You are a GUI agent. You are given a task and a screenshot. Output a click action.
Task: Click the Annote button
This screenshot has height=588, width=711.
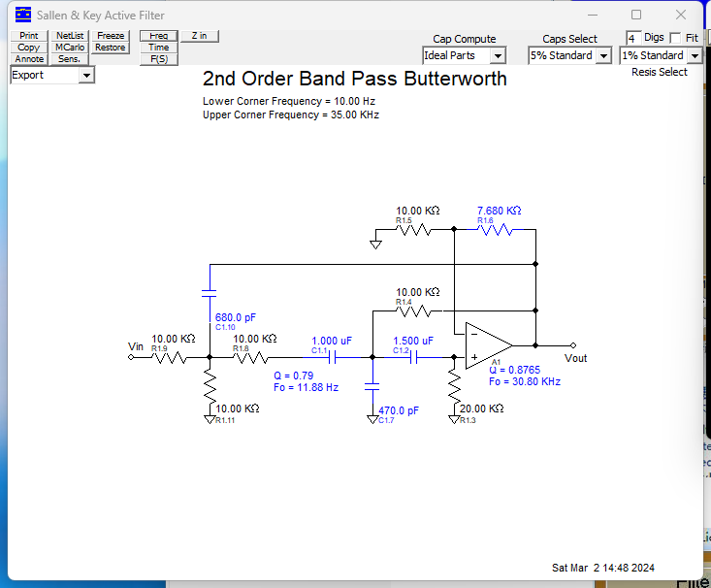(29, 59)
